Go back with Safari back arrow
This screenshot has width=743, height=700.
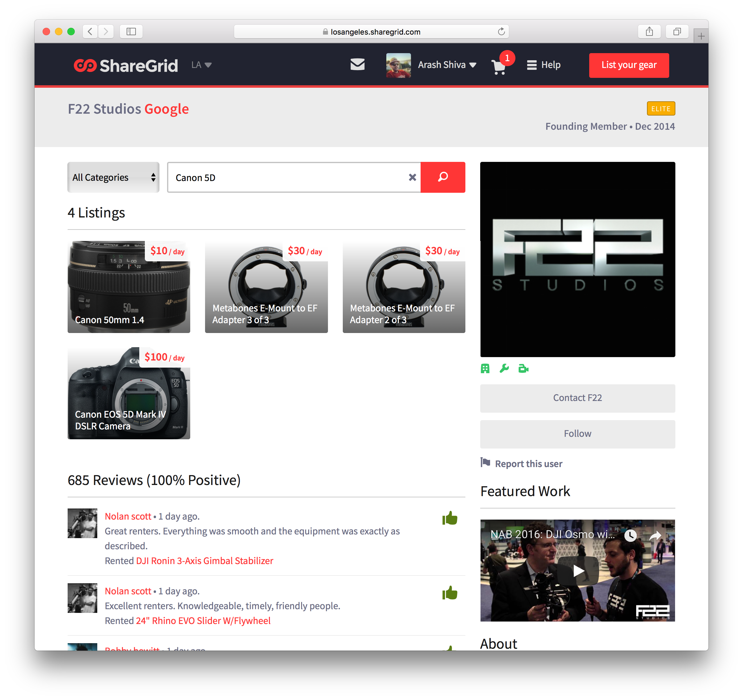90,32
